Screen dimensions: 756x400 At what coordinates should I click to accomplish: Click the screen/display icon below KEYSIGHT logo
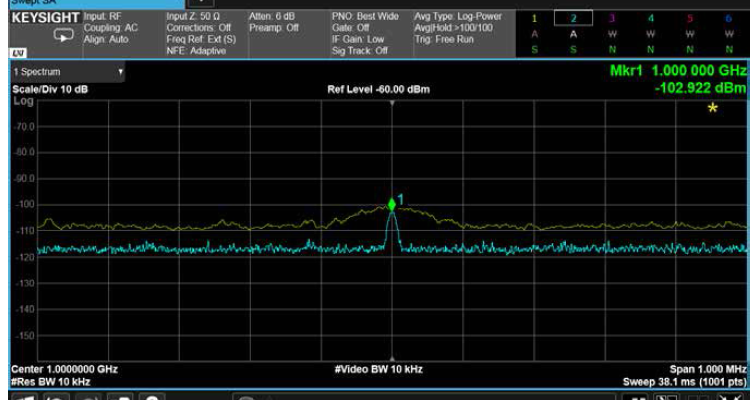[x=63, y=35]
